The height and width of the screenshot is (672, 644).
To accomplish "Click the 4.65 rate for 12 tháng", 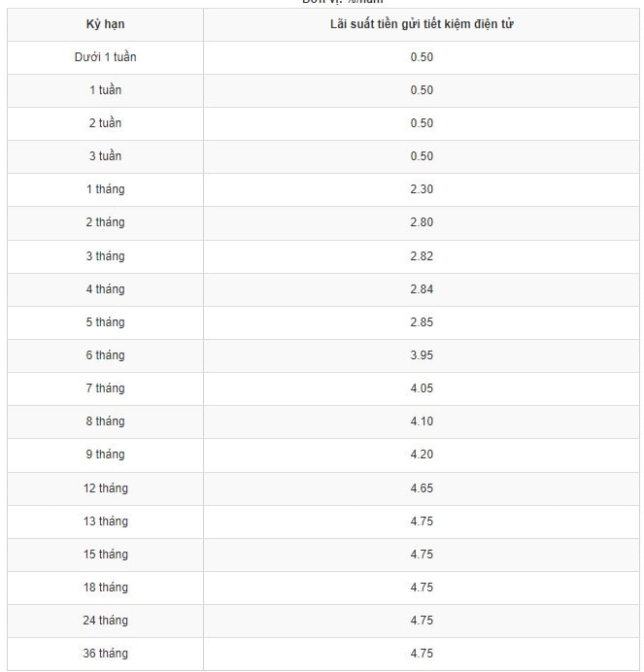I will click(x=422, y=488).
